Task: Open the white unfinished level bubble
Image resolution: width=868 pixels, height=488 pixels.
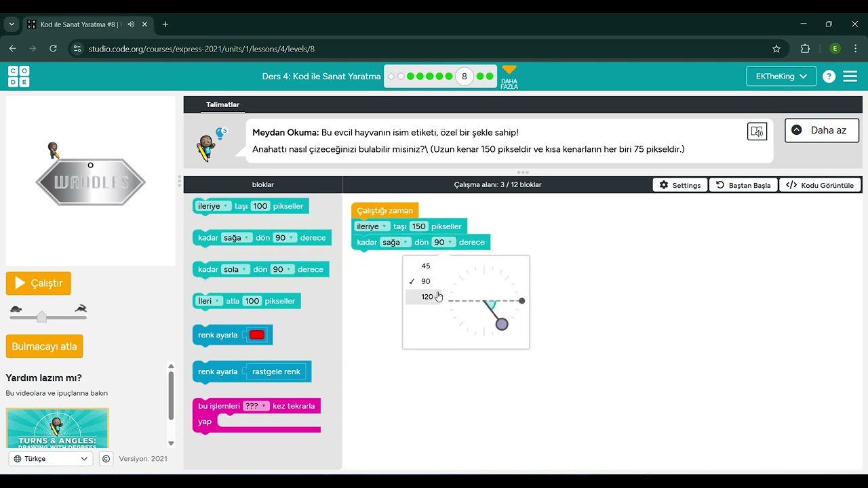Action: coord(401,77)
